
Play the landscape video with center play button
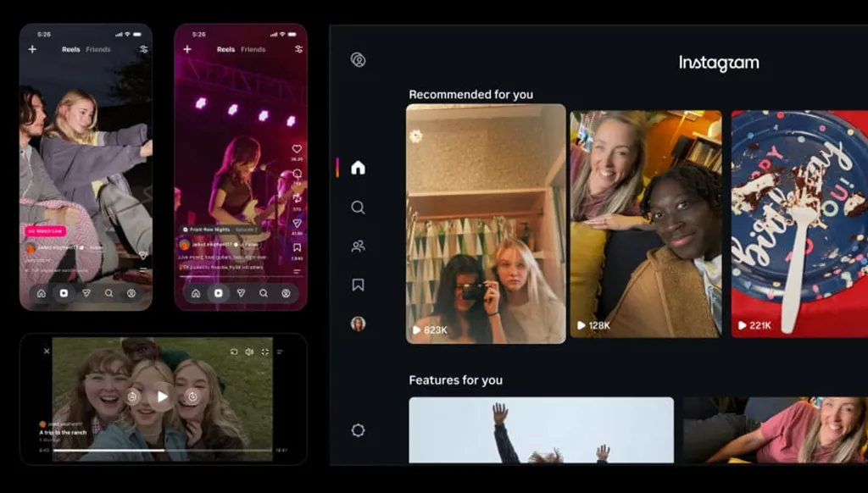pos(162,396)
